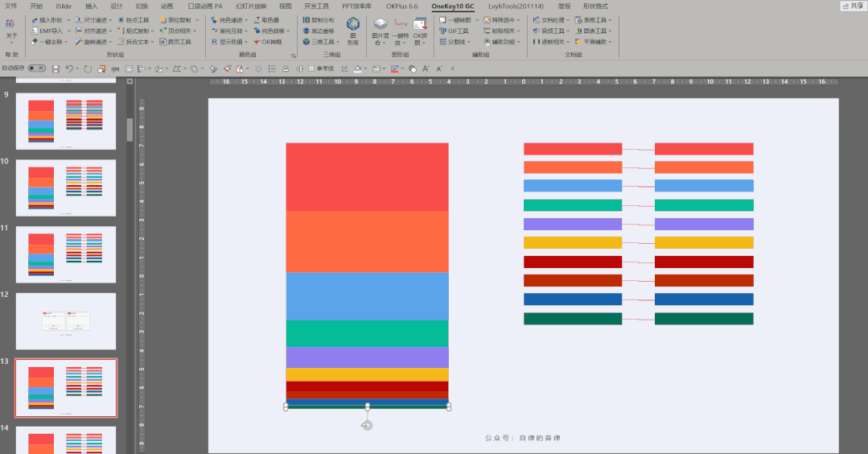Click the crop icon in quick access toolbar
Image resolution: width=868 pixels, height=454 pixels.
[x=343, y=68]
